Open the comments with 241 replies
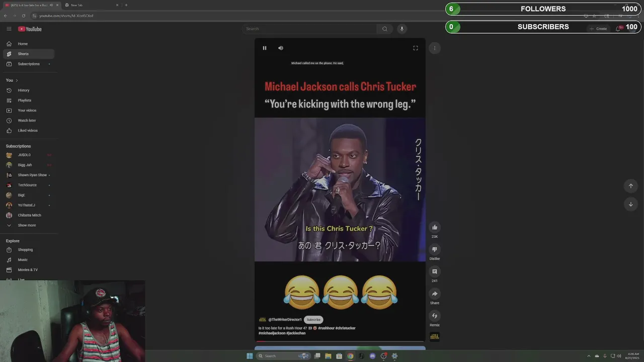The height and width of the screenshot is (362, 644). (435, 271)
